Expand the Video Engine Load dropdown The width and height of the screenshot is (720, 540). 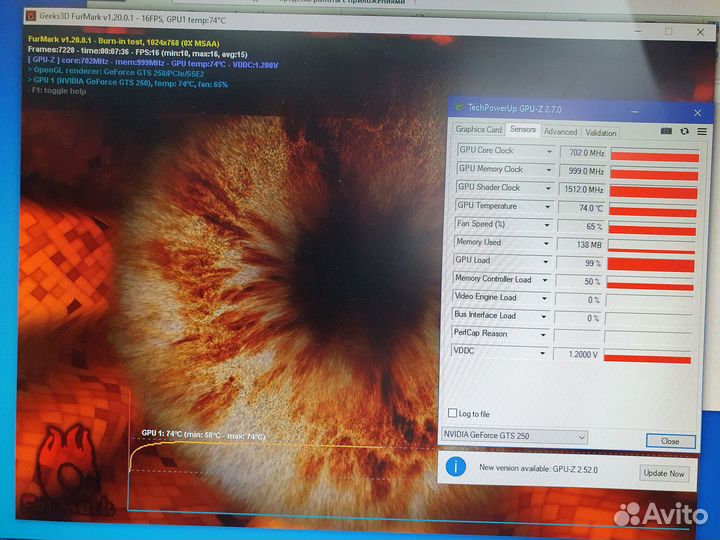tap(544, 298)
